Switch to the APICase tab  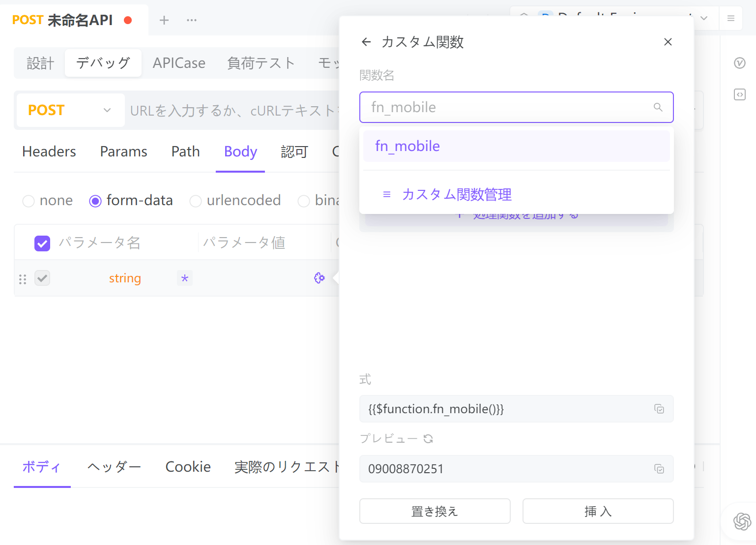click(x=179, y=63)
